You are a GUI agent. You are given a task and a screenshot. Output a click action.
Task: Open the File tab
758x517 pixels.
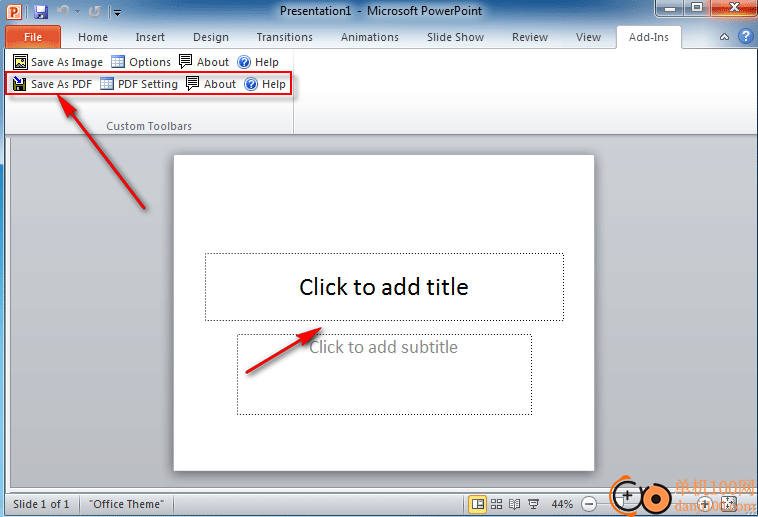tap(33, 37)
